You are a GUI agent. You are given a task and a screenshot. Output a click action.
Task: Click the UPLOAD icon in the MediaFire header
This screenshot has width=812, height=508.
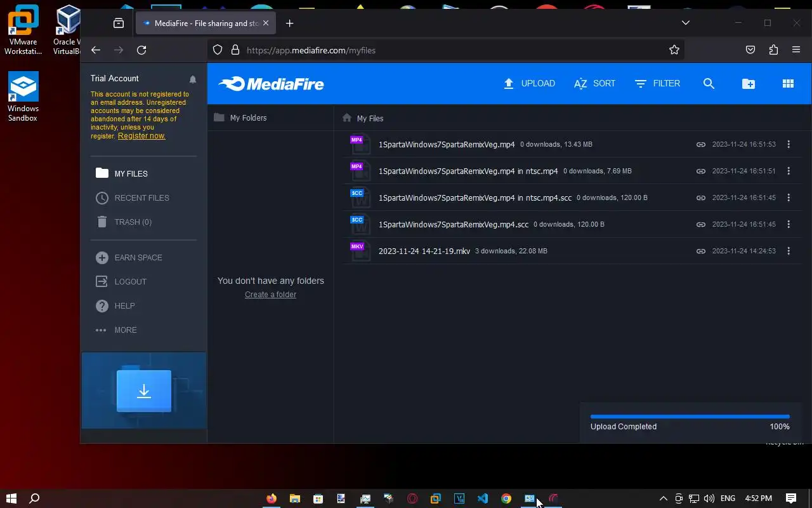click(x=509, y=84)
